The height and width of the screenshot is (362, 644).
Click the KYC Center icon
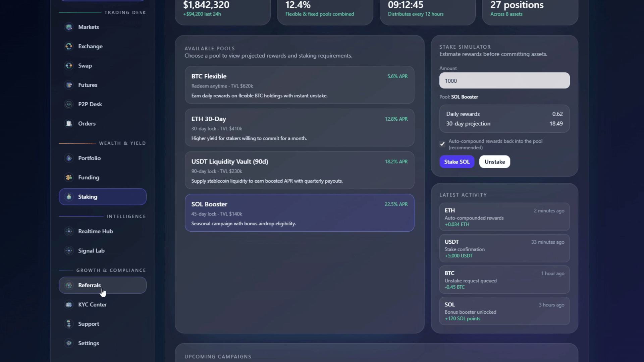click(x=69, y=305)
